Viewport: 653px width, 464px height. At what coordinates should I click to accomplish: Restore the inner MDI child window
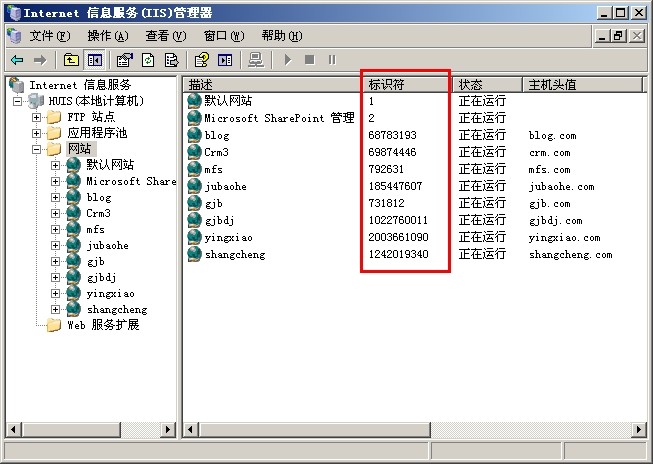[618, 36]
